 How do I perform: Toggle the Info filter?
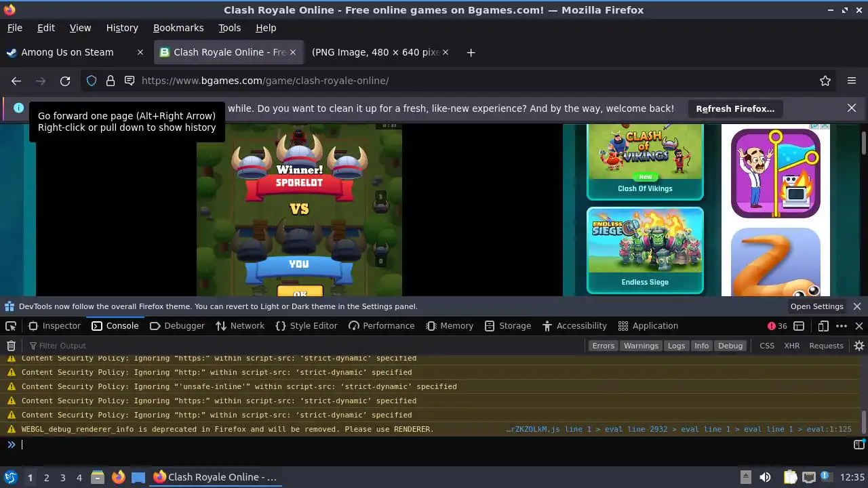point(701,346)
